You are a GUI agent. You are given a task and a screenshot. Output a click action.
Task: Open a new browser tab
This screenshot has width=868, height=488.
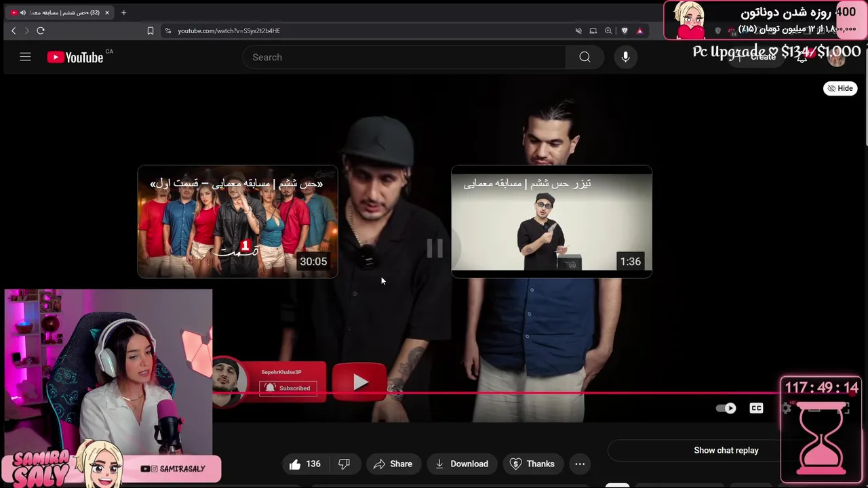[x=123, y=12]
